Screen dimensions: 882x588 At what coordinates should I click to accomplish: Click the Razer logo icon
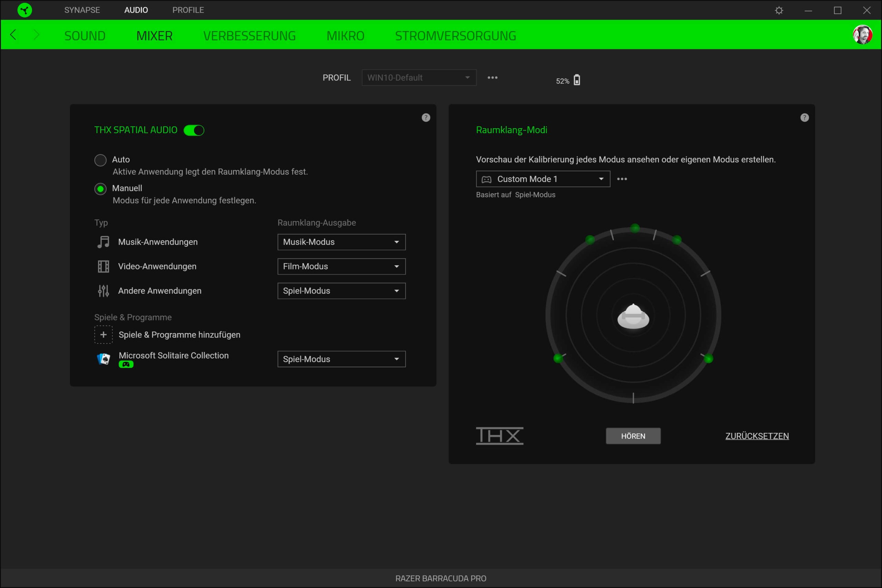tap(25, 10)
